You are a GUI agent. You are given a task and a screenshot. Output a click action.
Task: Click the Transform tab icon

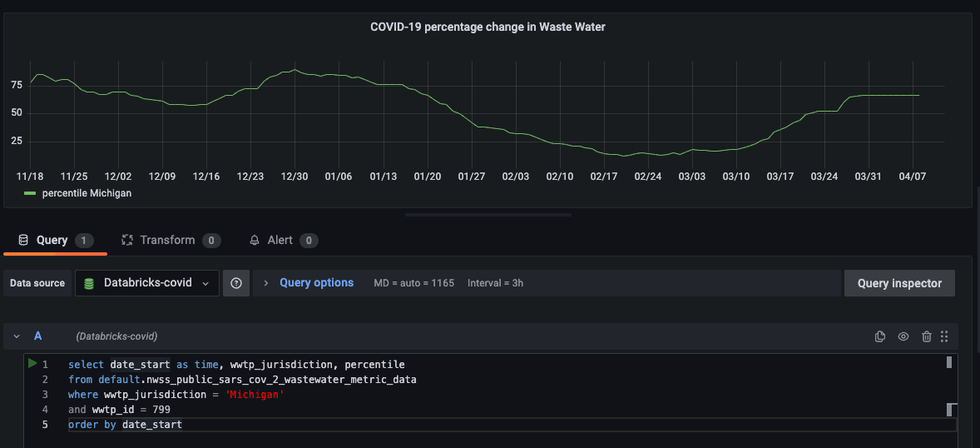click(127, 240)
